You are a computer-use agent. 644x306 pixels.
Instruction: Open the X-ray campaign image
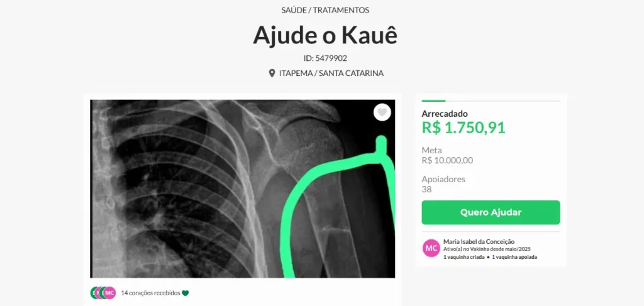pyautogui.click(x=243, y=189)
